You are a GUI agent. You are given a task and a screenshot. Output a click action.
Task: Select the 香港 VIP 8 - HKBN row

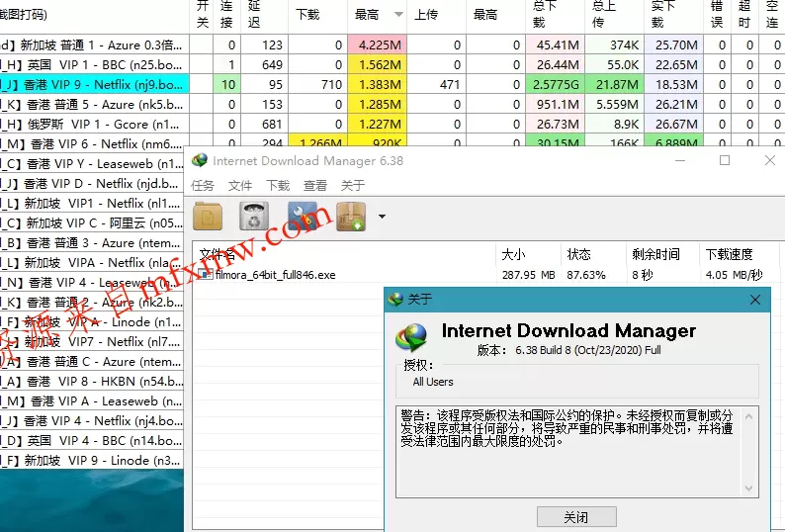click(92, 382)
